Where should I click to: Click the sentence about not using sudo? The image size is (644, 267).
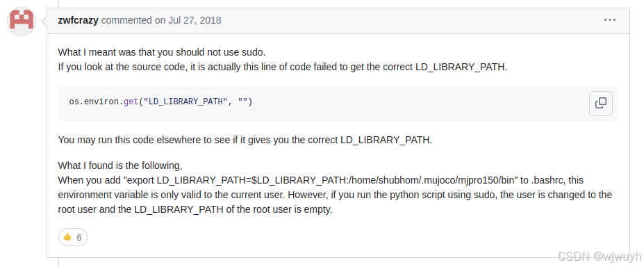[x=162, y=53]
